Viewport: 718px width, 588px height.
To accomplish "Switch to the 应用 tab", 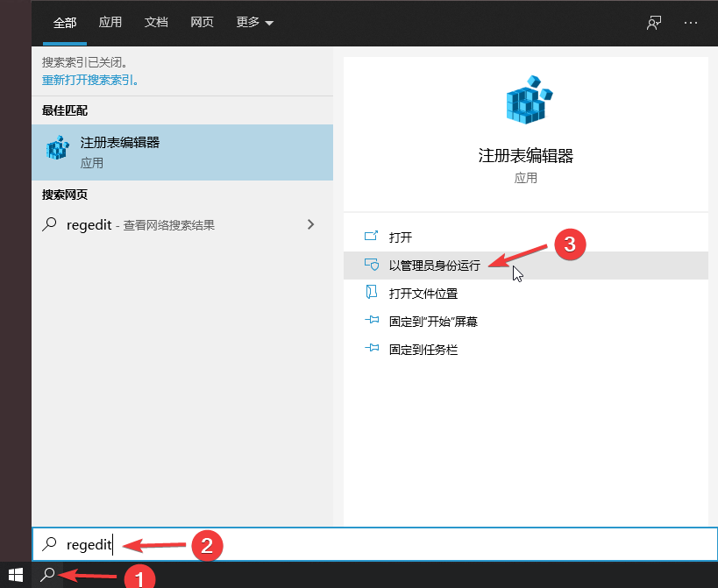I will 110,23.
